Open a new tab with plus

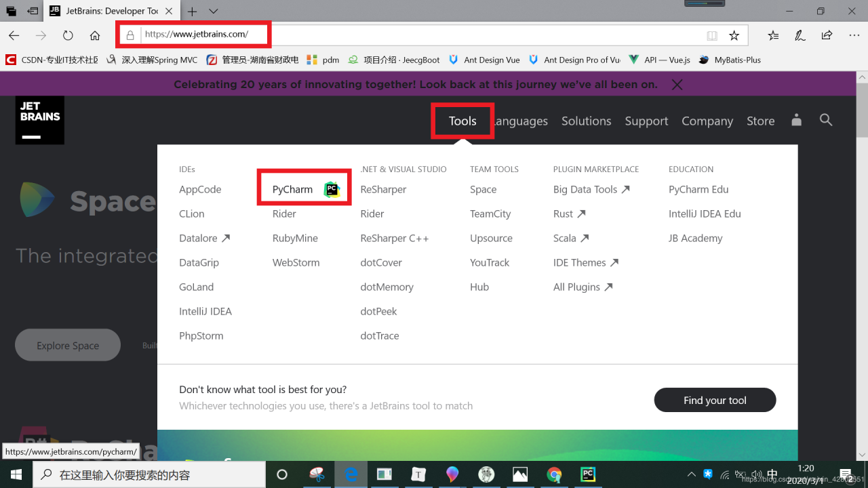coord(193,12)
